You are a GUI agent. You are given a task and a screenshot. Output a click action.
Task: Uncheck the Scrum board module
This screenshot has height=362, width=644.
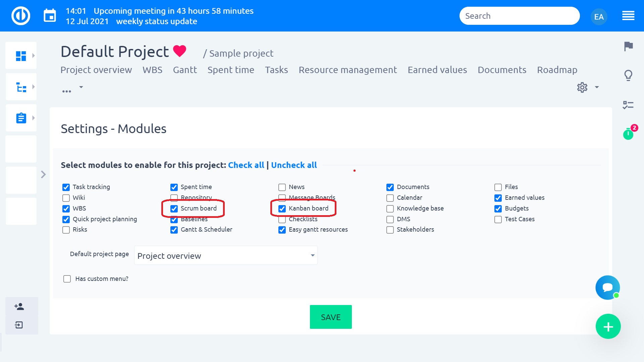point(174,208)
